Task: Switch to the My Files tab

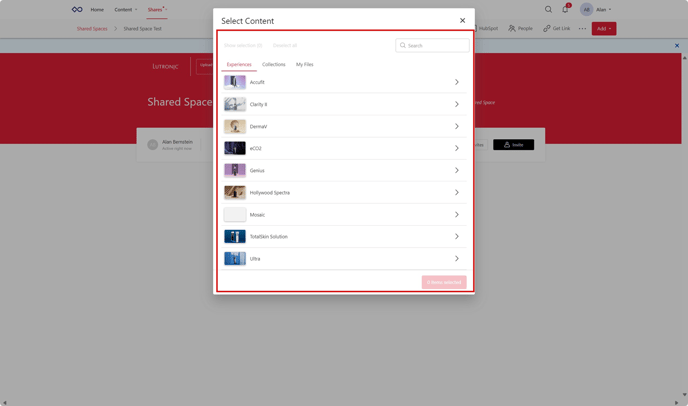Action: click(x=304, y=64)
